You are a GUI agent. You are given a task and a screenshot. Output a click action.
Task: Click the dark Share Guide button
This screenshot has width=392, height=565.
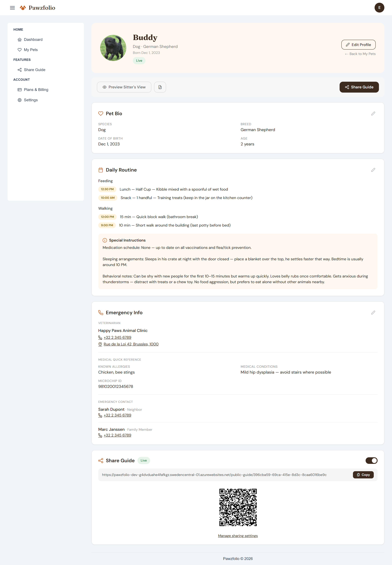point(359,87)
